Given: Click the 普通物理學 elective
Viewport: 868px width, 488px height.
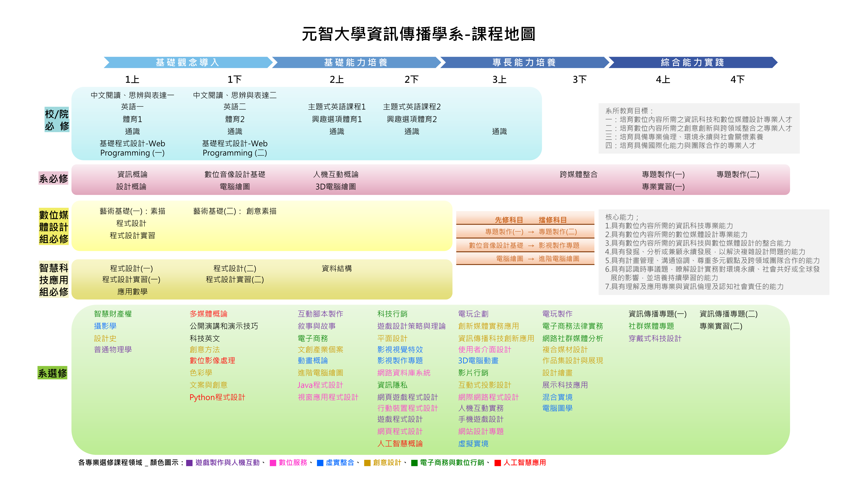Looking at the screenshot, I should (113, 350).
